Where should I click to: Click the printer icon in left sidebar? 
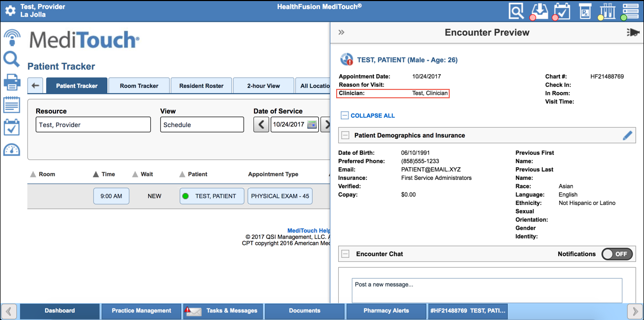12,82
